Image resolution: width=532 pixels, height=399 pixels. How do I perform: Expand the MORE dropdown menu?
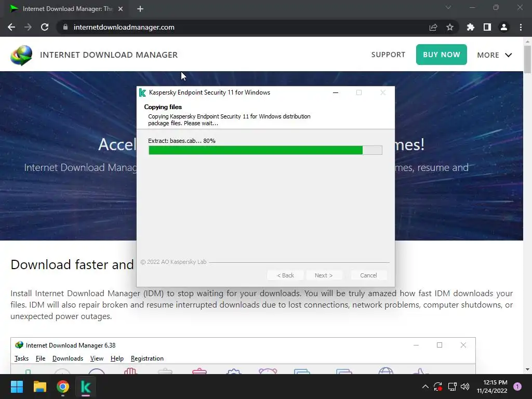pyautogui.click(x=495, y=55)
